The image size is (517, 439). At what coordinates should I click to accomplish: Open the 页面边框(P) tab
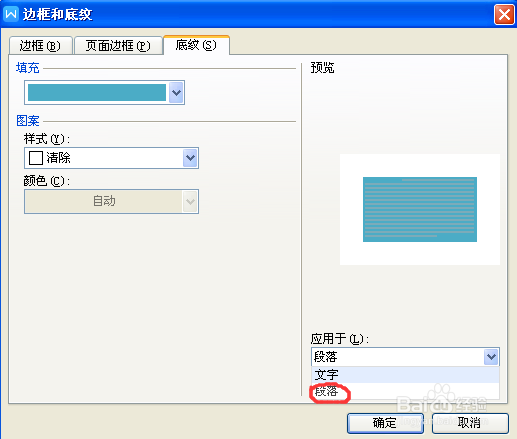point(118,45)
